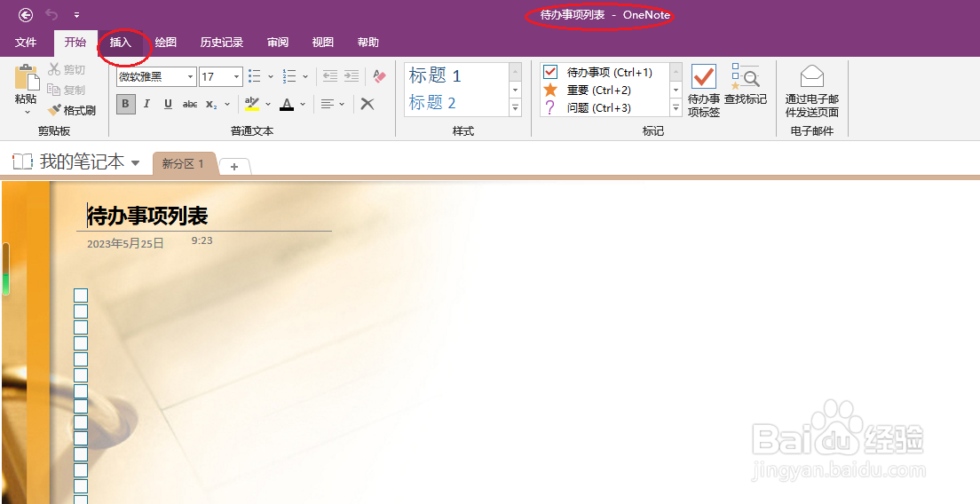The height and width of the screenshot is (504, 980).
Task: Toggle underline formatting
Action: click(168, 104)
